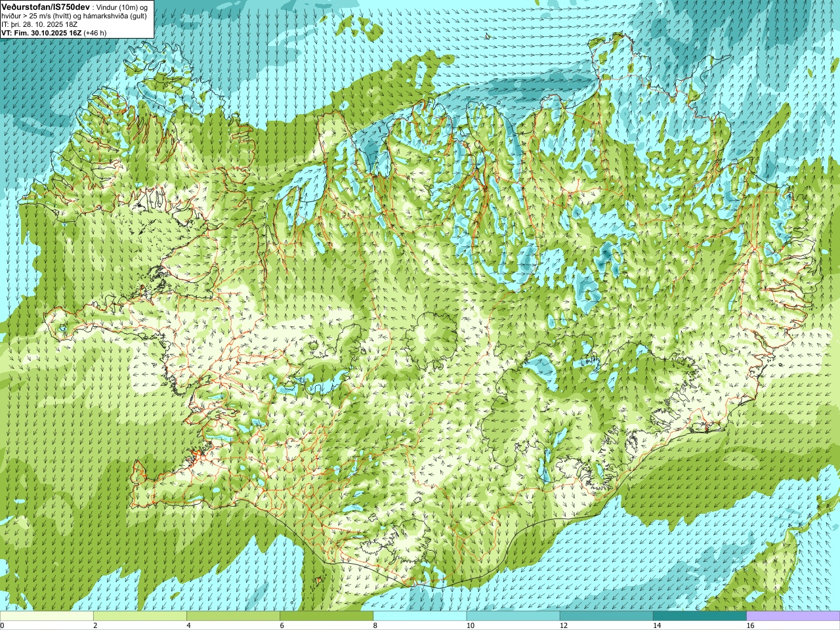This screenshot has height=630, width=840.
Task: Pick the pale cyan 8–10 legend swatch
Action: 419,616
